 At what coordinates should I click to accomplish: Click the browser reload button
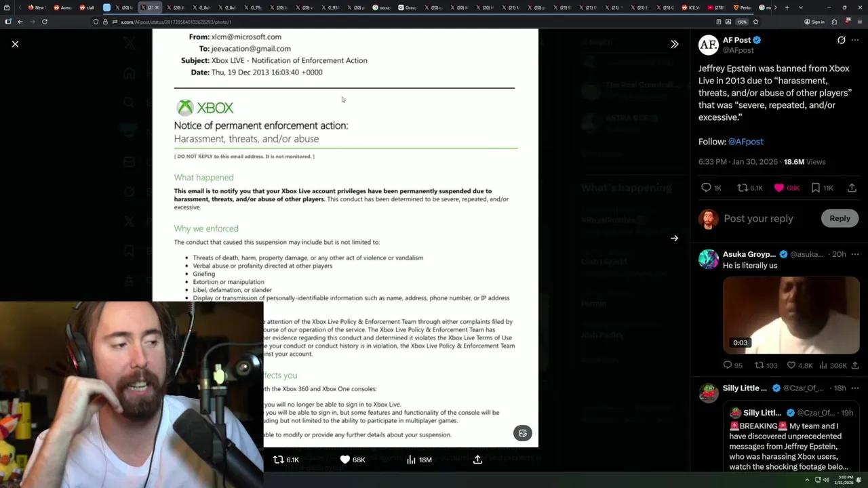click(x=45, y=22)
